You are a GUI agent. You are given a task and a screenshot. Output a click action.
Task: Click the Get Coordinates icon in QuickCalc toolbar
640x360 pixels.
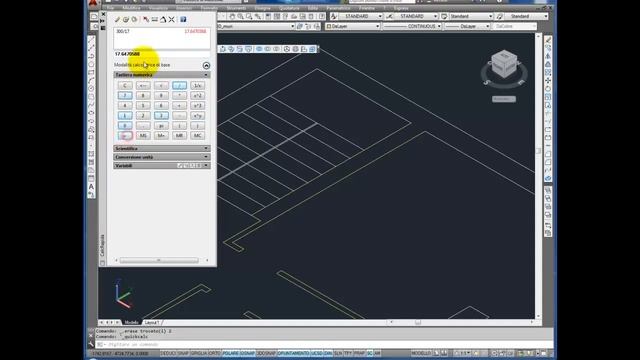click(146, 19)
